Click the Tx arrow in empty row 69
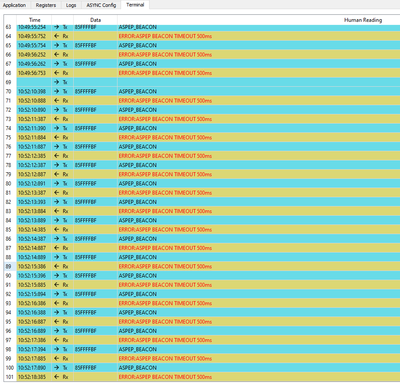The width and height of the screenshot is (400, 384). coord(57,82)
